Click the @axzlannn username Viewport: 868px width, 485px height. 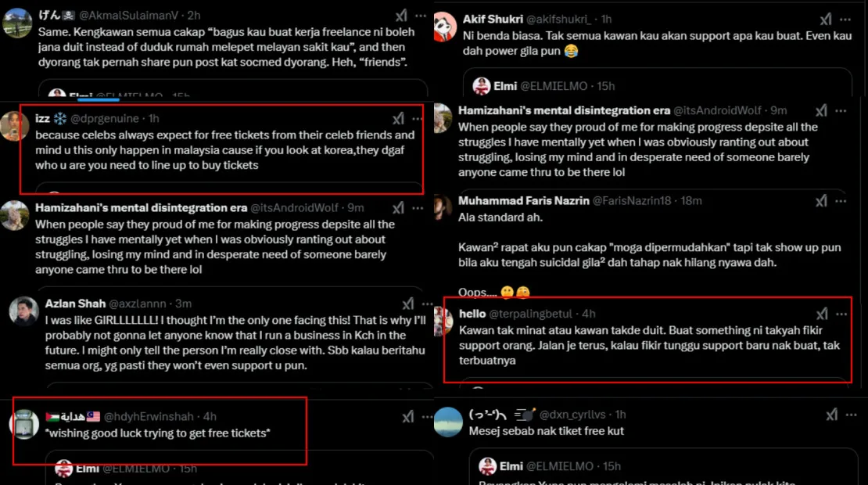(137, 304)
